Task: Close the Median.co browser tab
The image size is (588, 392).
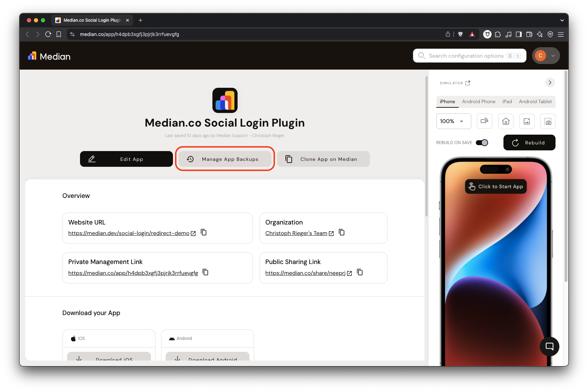Action: [128, 20]
